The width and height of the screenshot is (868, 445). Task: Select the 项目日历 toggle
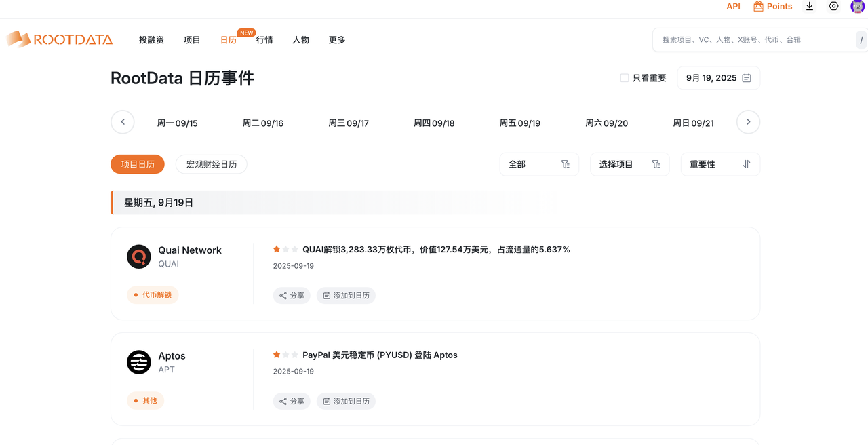(x=138, y=164)
